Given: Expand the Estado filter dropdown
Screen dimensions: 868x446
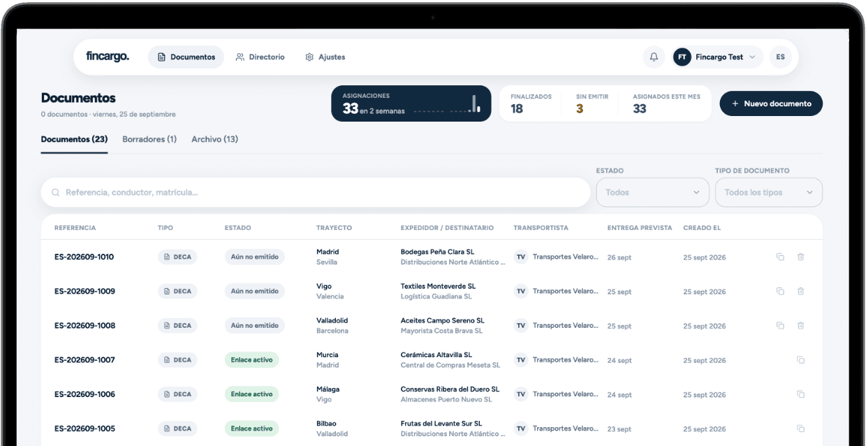Looking at the screenshot, I should click(x=652, y=192).
